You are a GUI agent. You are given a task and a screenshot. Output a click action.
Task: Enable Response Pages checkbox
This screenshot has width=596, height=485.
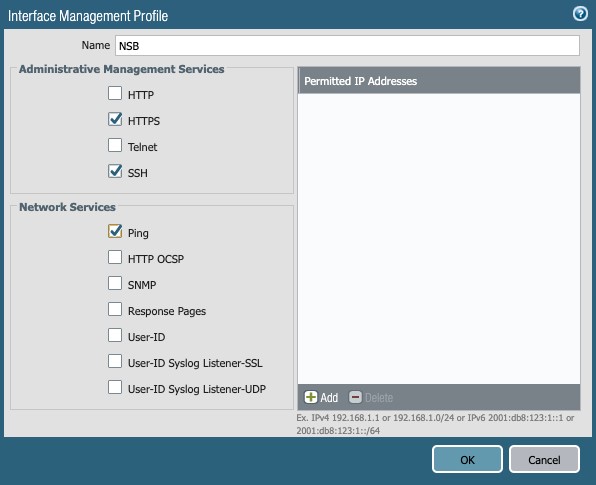(x=115, y=309)
